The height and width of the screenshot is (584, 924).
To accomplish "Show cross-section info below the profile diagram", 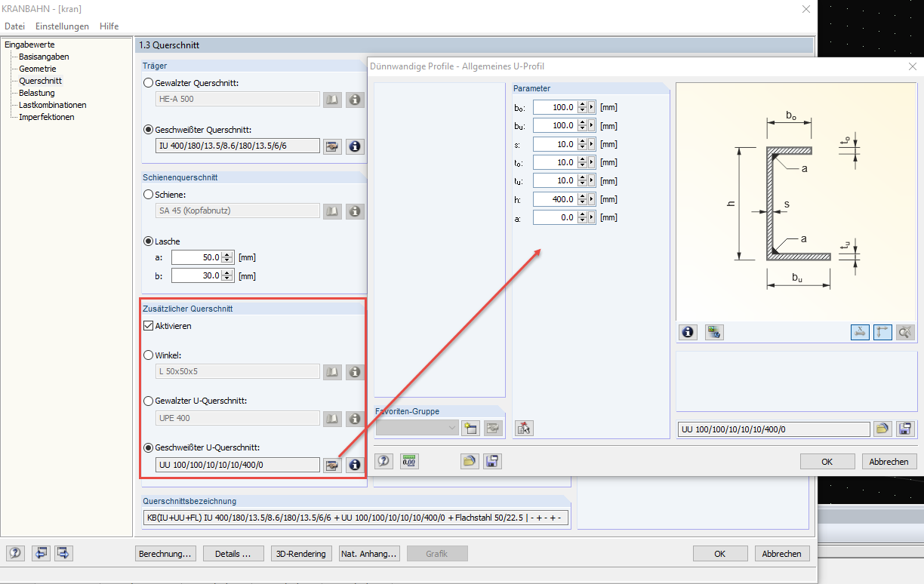I will point(688,332).
